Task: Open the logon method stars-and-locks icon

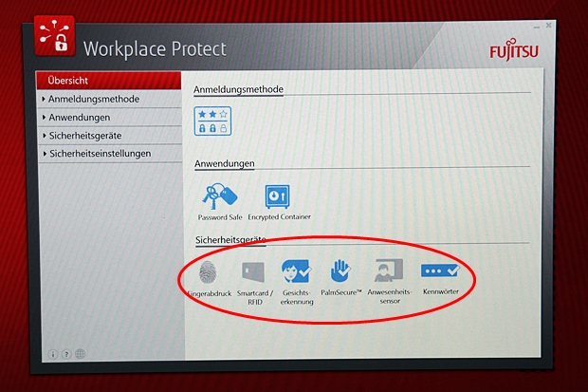Action: tap(212, 121)
